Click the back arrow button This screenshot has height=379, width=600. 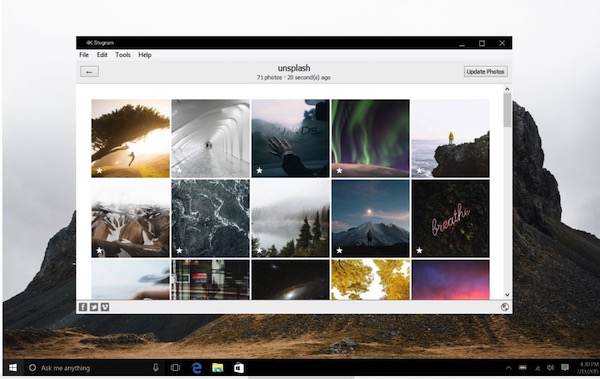click(x=90, y=72)
